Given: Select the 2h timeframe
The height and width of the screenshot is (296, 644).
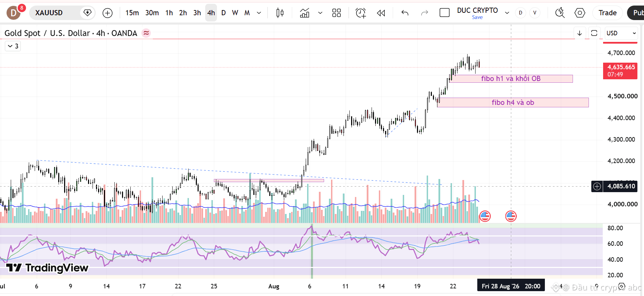Looking at the screenshot, I should [183, 13].
